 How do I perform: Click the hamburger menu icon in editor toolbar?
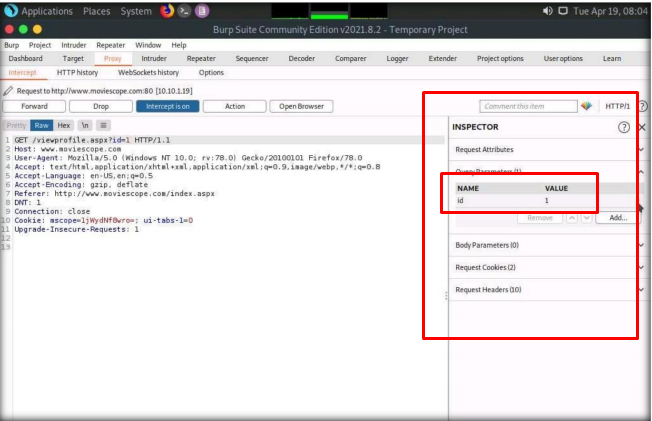point(103,125)
